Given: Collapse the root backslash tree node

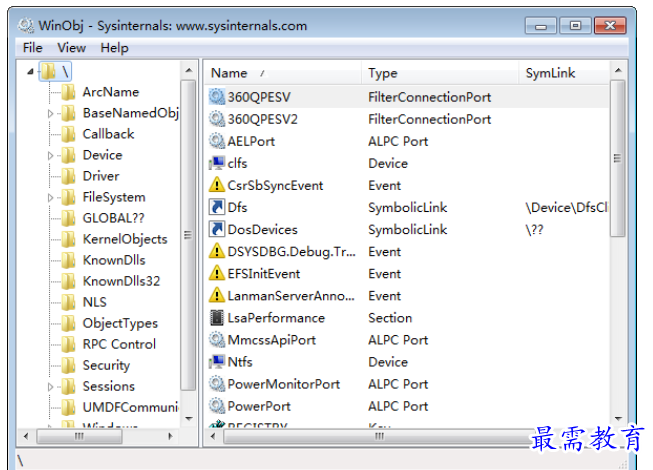Looking at the screenshot, I should pos(30,72).
